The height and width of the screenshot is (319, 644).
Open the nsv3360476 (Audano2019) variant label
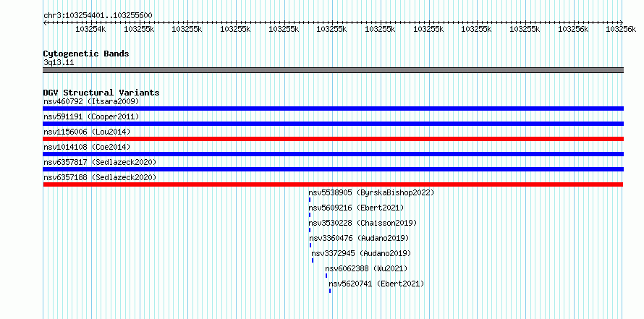click(x=359, y=238)
